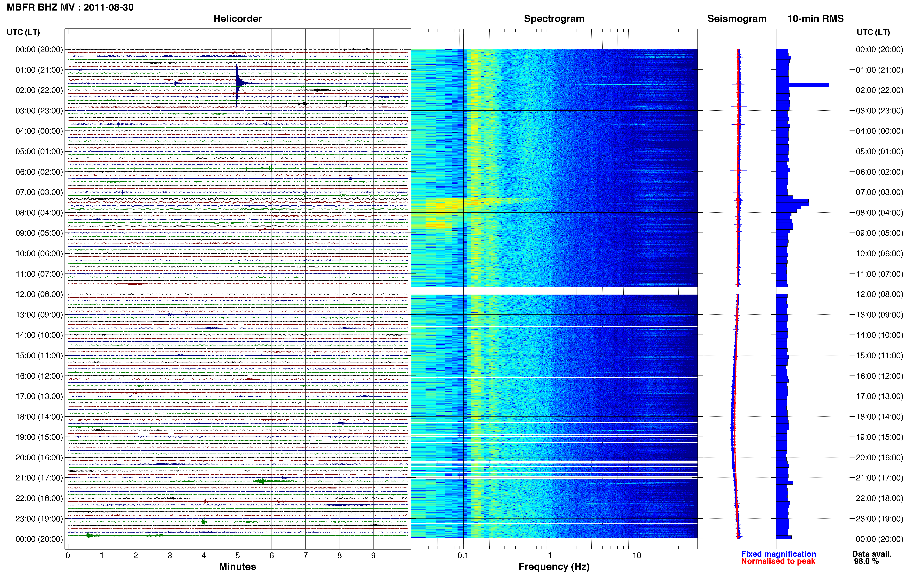
Task: Click the "10" frequency tick label
Action: (636, 555)
